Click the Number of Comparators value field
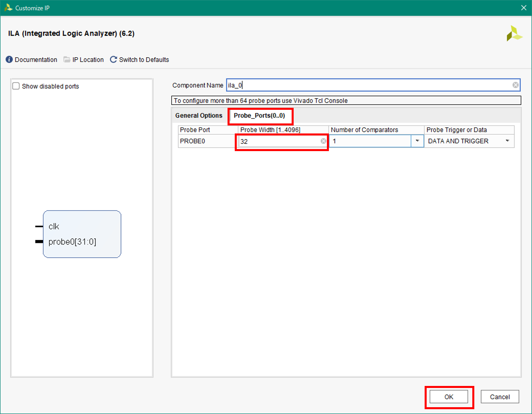This screenshot has width=532, height=414. coord(370,141)
